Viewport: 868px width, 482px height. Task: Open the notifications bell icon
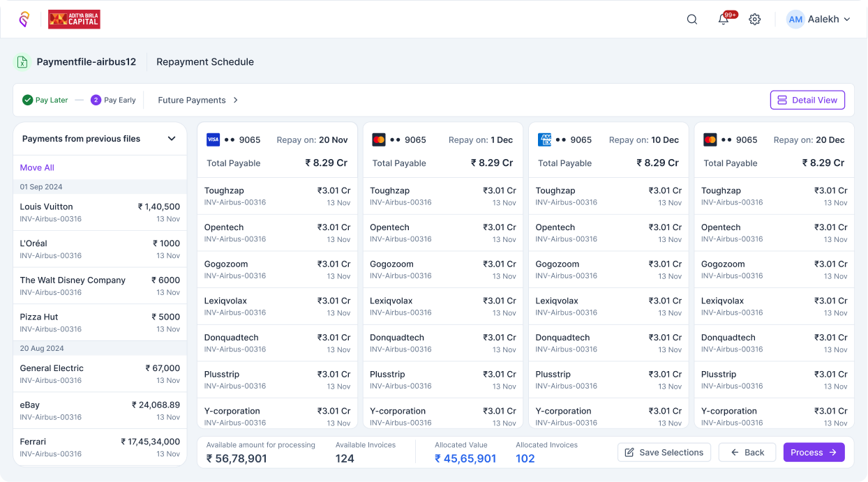[724, 20]
